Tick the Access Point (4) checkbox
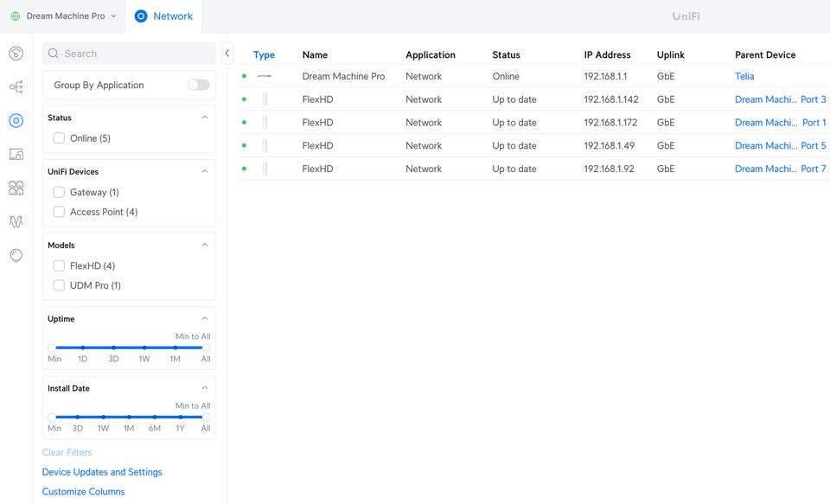The image size is (830, 504). click(x=59, y=212)
